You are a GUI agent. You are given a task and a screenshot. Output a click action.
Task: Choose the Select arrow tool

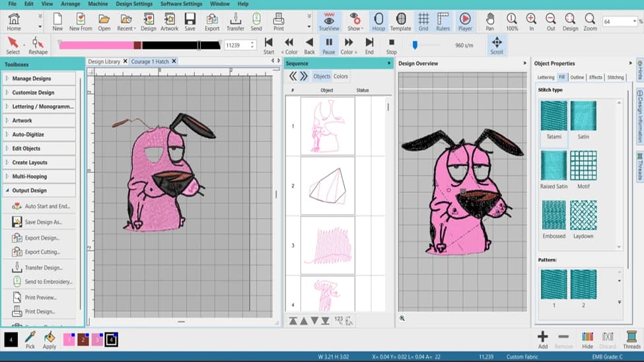[x=13, y=45]
